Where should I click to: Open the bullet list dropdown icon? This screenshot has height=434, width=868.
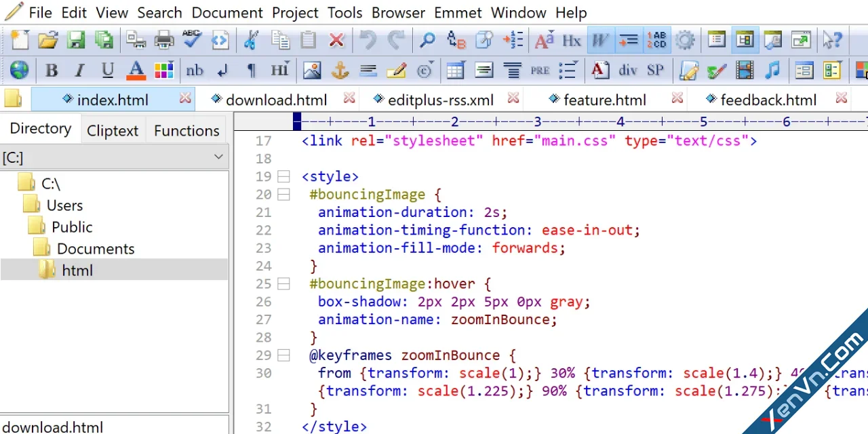pyautogui.click(x=568, y=70)
